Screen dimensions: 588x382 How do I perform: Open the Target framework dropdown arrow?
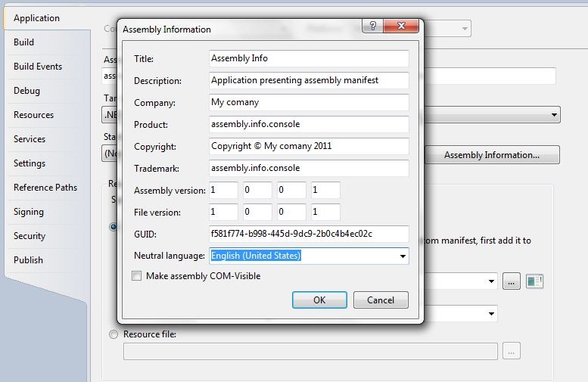[x=555, y=116]
